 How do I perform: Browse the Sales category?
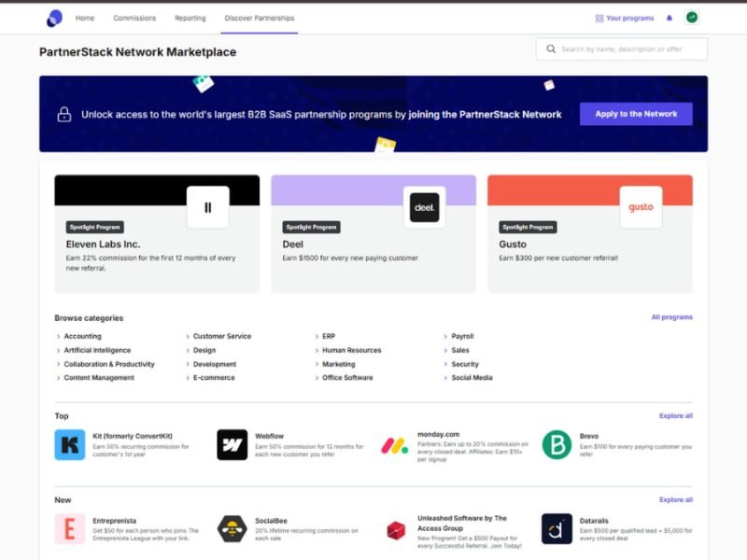460,350
